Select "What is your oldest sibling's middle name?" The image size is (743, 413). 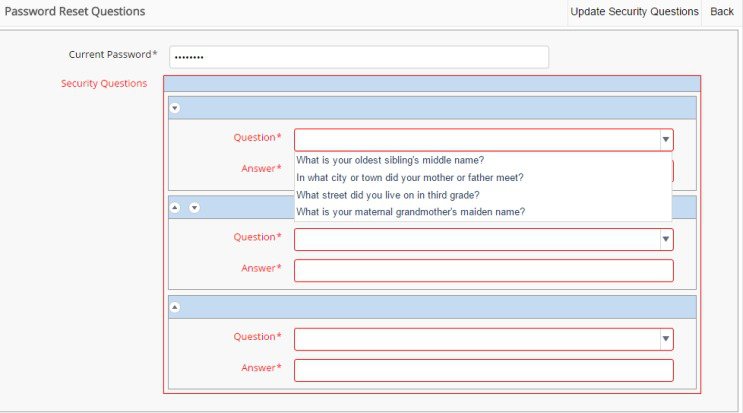[x=391, y=160]
